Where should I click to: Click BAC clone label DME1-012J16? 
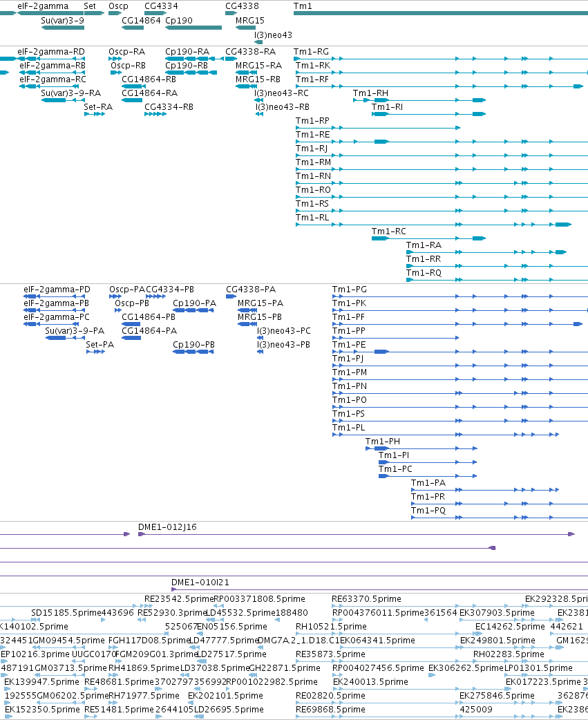tap(167, 527)
